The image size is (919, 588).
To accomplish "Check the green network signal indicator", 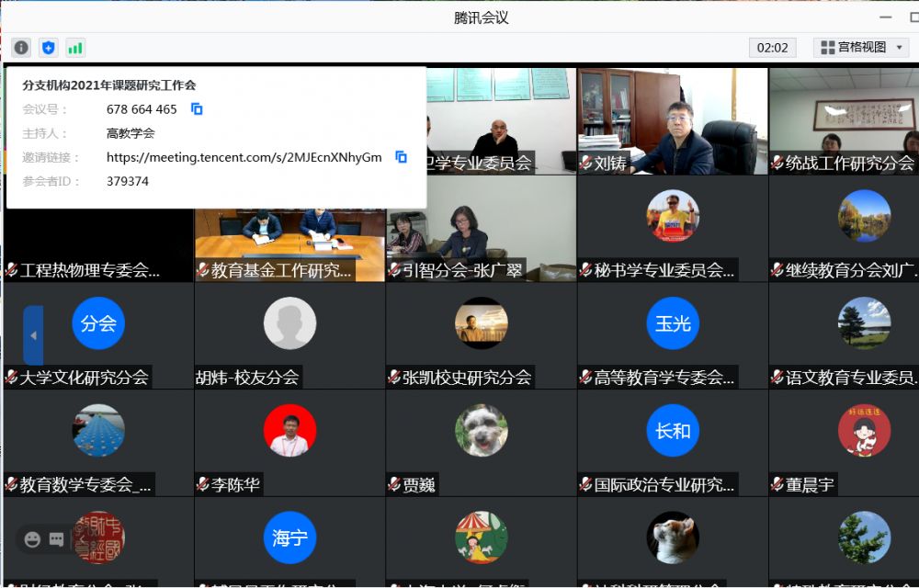I will (75, 48).
